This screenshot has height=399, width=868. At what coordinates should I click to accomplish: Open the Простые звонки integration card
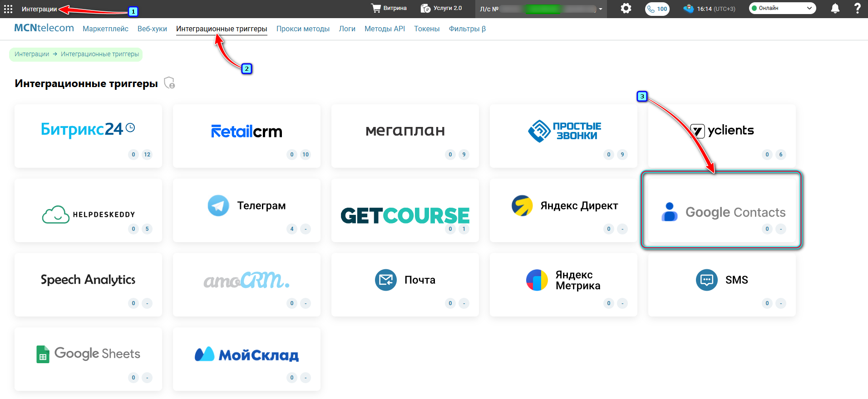[x=563, y=136]
